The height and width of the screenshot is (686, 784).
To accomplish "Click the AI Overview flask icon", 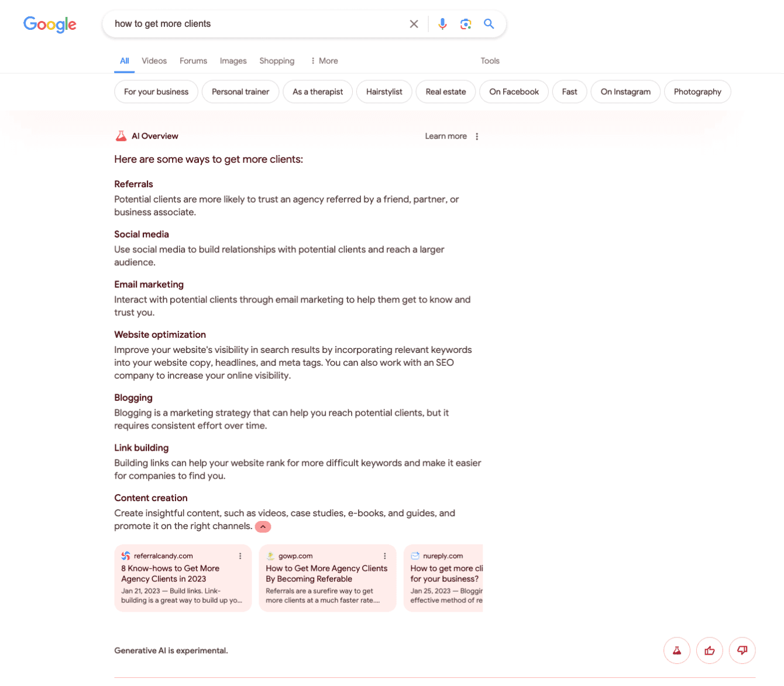I will (121, 136).
